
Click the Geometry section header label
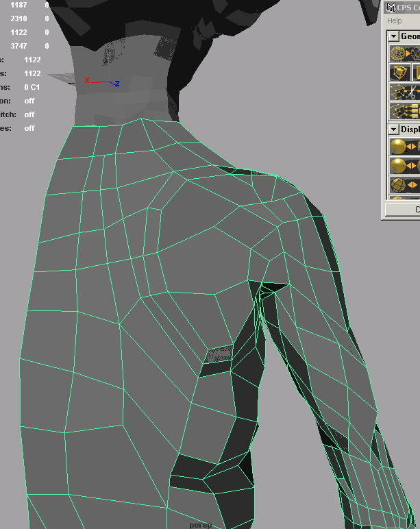click(410, 36)
